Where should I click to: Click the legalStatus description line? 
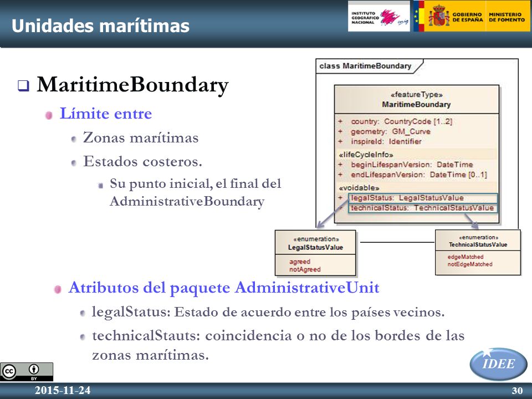coord(268,312)
